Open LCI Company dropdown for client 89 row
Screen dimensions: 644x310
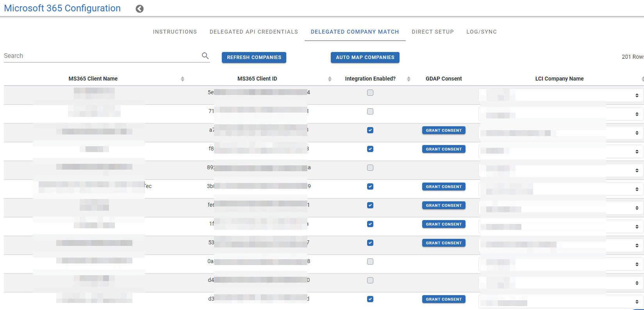click(x=561, y=170)
